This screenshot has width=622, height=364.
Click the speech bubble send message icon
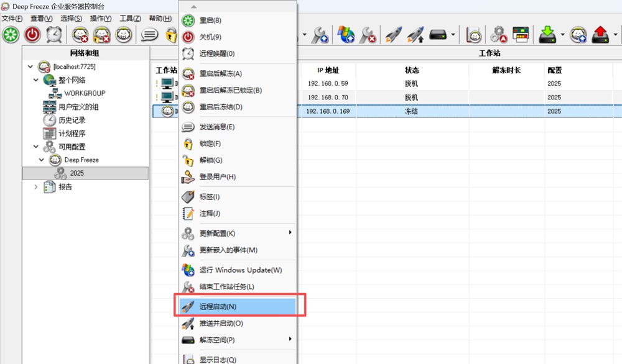(x=149, y=35)
